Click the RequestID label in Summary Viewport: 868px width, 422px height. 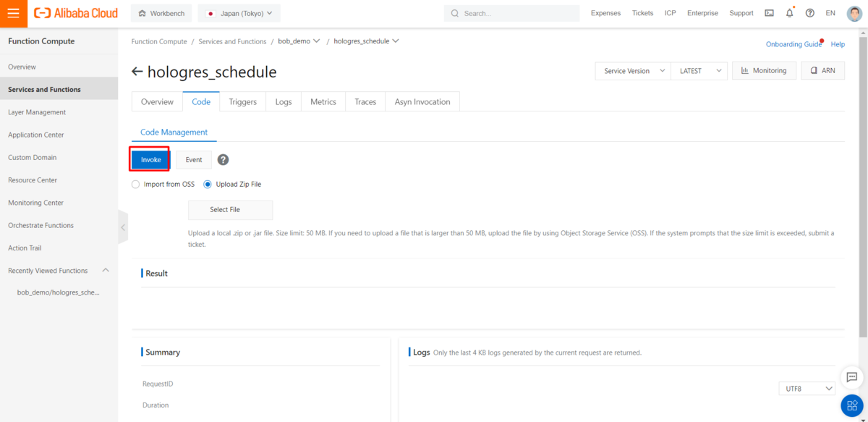pyautogui.click(x=158, y=384)
